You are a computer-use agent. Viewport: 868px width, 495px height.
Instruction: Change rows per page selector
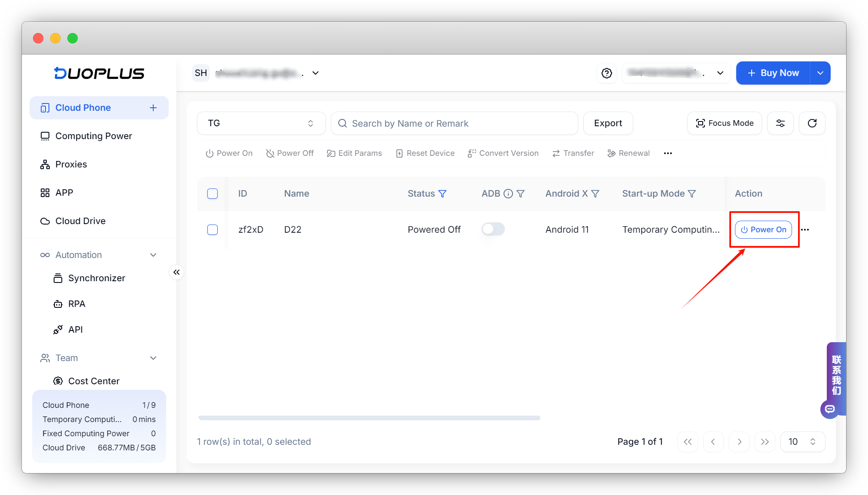802,442
